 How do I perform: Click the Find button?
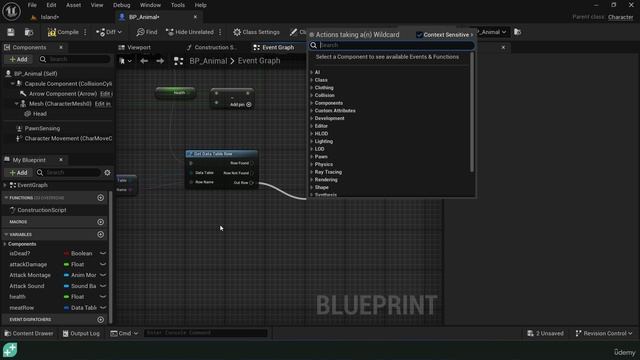[x=147, y=32]
